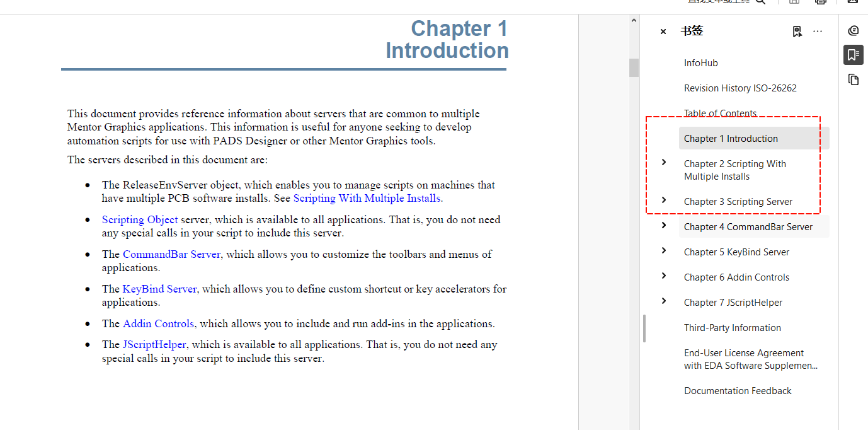This screenshot has width=868, height=430.
Task: Expand Chapter 4 CommandBar Server bookmark
Action: (x=663, y=226)
